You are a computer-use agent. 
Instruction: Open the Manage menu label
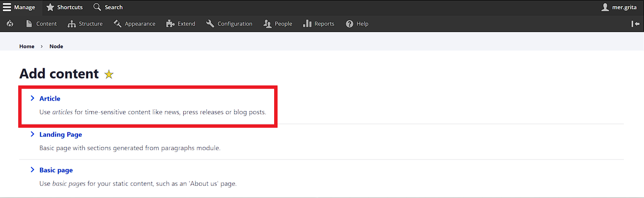point(25,7)
